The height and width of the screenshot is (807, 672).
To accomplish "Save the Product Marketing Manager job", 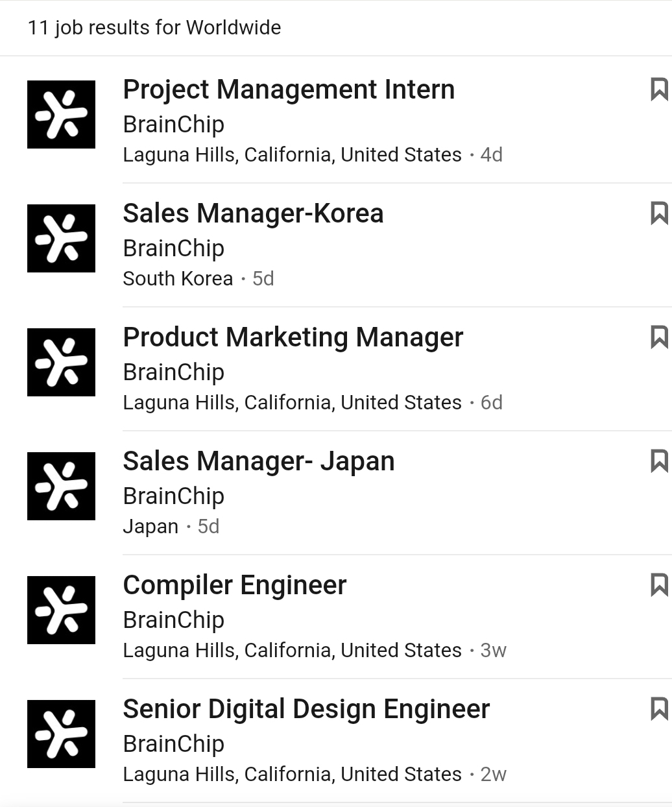I will pyautogui.click(x=658, y=337).
